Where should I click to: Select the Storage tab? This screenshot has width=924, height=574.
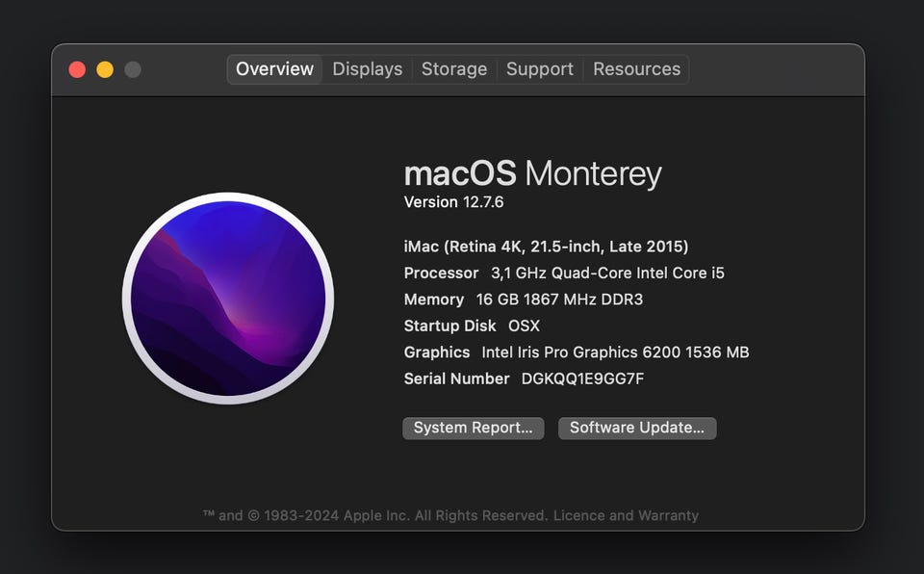pos(453,69)
